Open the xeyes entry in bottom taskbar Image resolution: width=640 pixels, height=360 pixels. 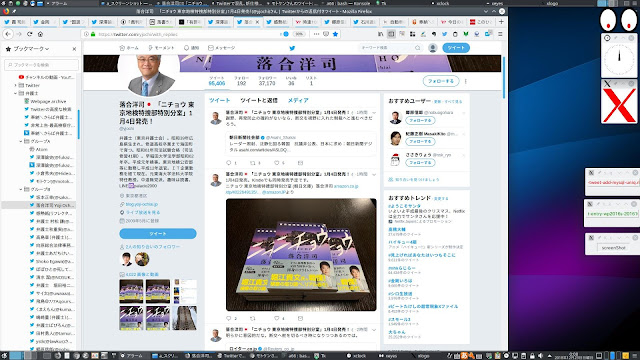tap(388, 356)
